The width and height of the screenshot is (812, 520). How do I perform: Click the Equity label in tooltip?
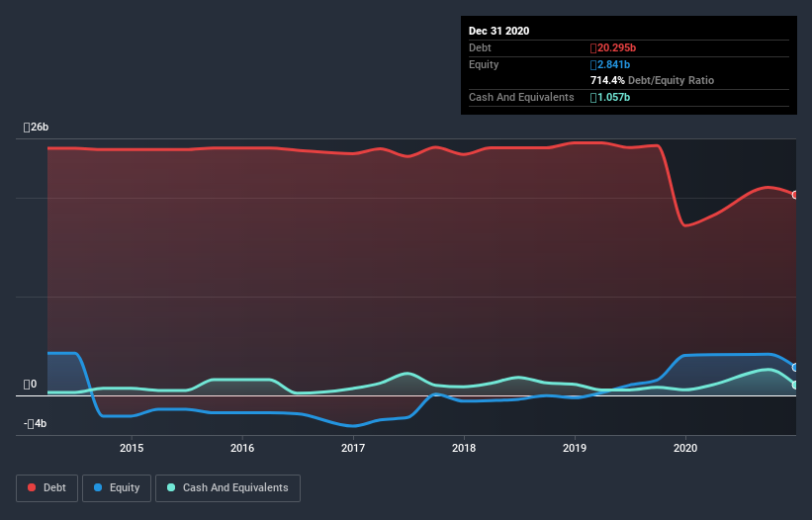[x=484, y=64]
